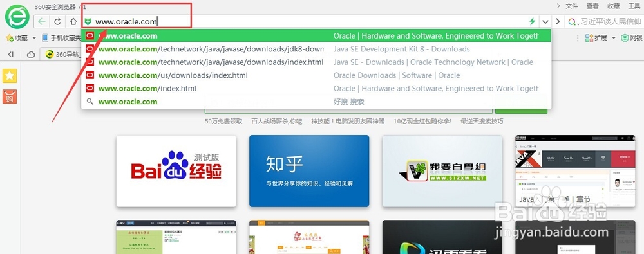Open the 文件 menu
644x254 pixels.
(572, 6)
